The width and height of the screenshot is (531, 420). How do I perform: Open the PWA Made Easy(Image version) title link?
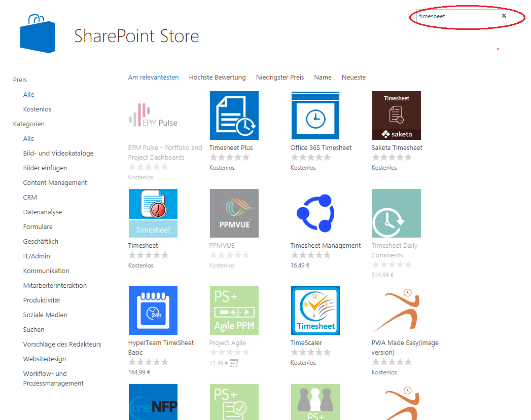click(x=405, y=347)
